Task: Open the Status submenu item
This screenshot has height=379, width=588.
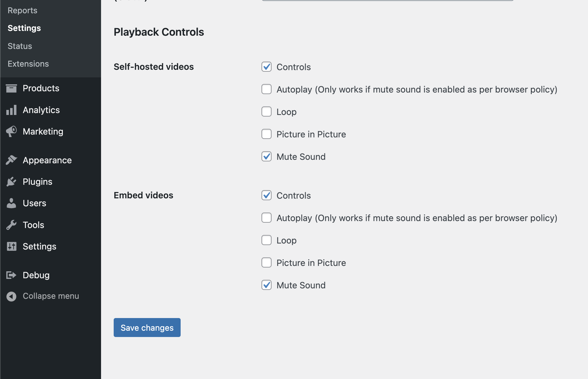Action: click(20, 46)
